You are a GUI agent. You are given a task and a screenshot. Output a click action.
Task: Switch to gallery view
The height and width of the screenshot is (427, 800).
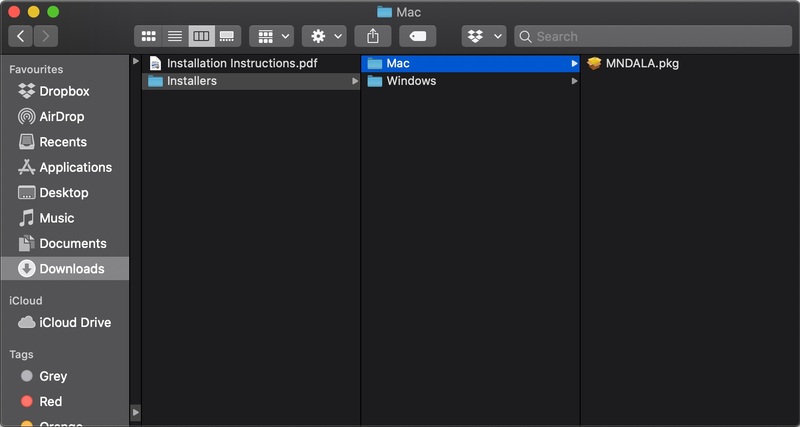click(x=228, y=36)
